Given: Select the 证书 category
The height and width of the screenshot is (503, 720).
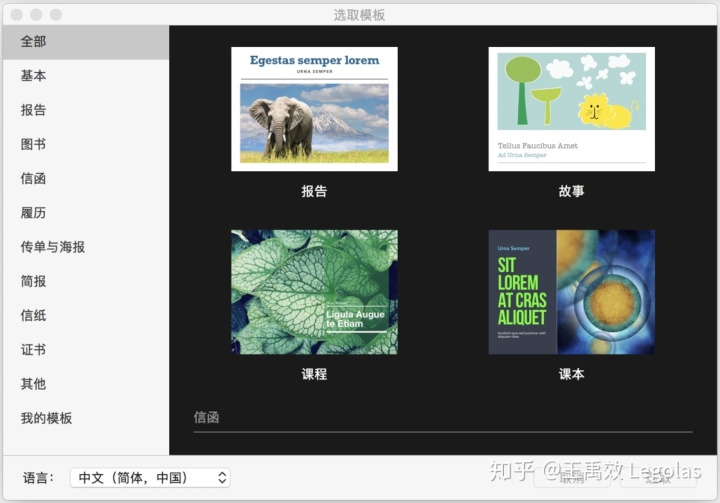Looking at the screenshot, I should coord(86,350).
